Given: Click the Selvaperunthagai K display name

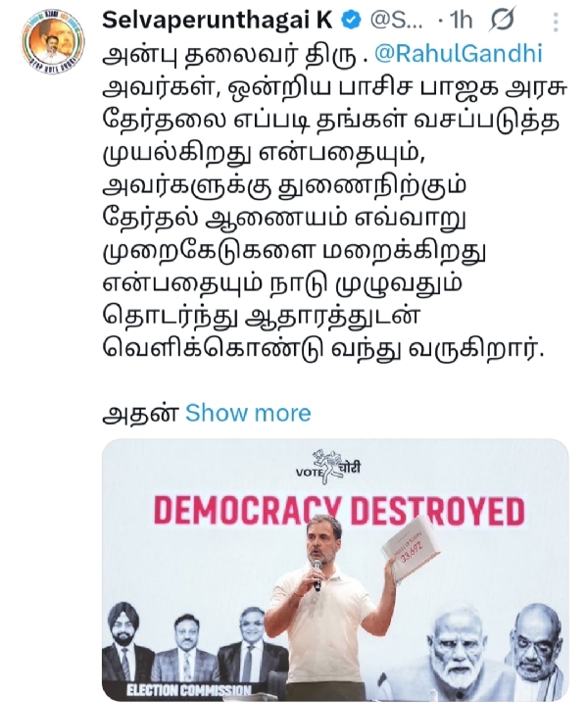Looking at the screenshot, I should point(218,21).
